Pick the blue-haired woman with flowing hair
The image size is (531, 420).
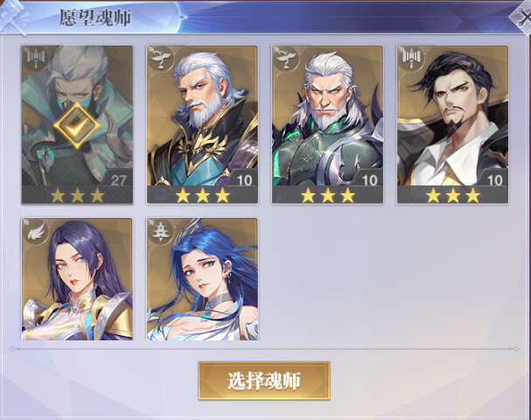[x=202, y=279]
